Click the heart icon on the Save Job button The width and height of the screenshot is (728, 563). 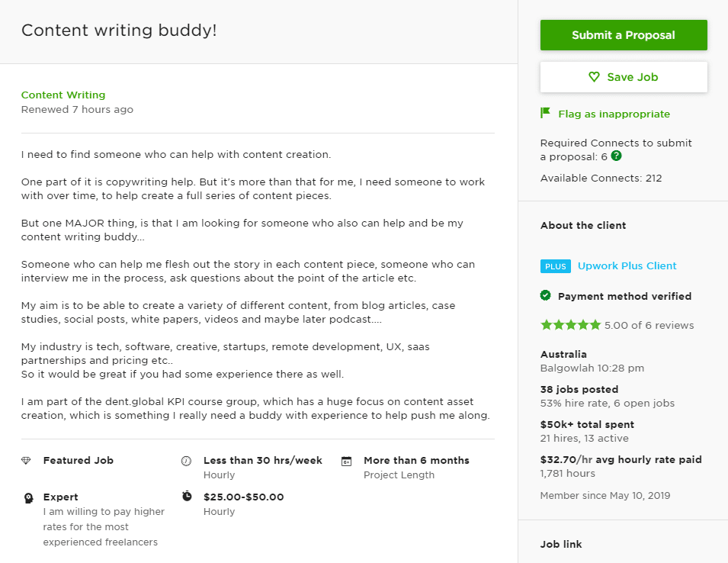tap(594, 76)
